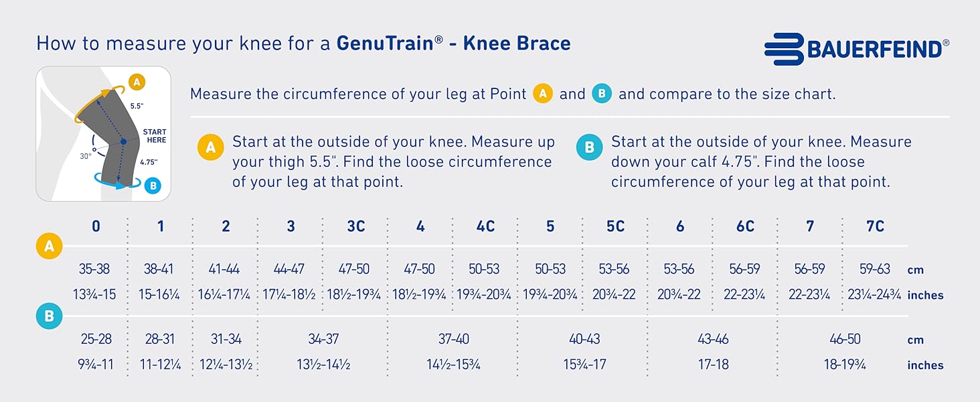
Task: Click the small blue B badge before "and compare"
Action: pos(602,94)
